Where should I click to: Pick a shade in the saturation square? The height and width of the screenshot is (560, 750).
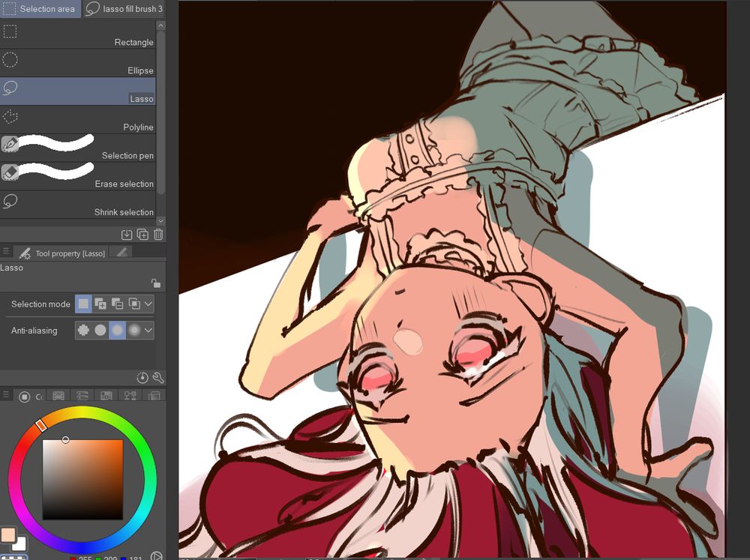point(82,479)
